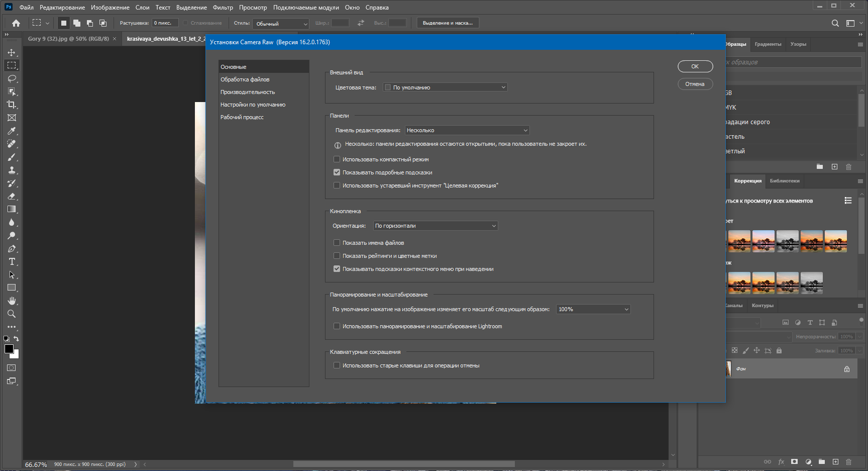Image resolution: width=868 pixels, height=471 pixels.
Task: Select the Rectangle shape tool
Action: [12, 288]
